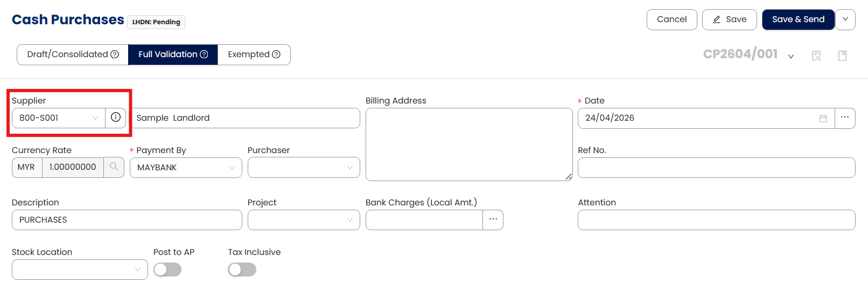868x290 pixels.
Task: Enable the Tax Inclusive switch
Action: (x=242, y=270)
